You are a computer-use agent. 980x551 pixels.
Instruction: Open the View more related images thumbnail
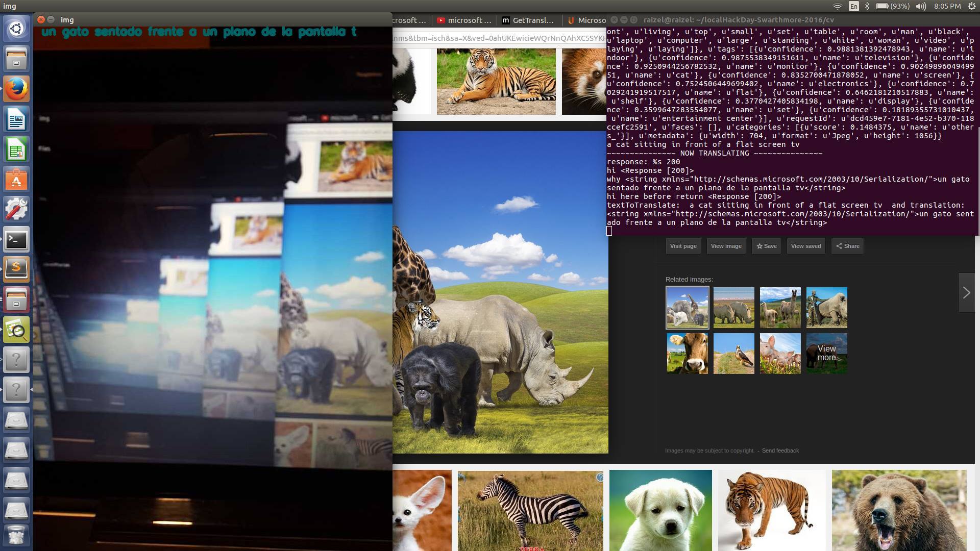pos(826,353)
